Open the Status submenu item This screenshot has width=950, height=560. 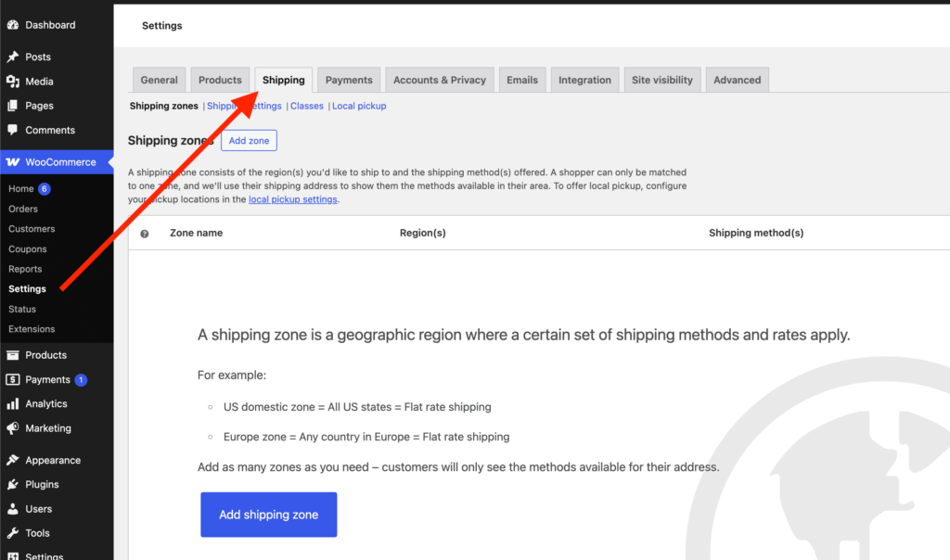pos(22,309)
